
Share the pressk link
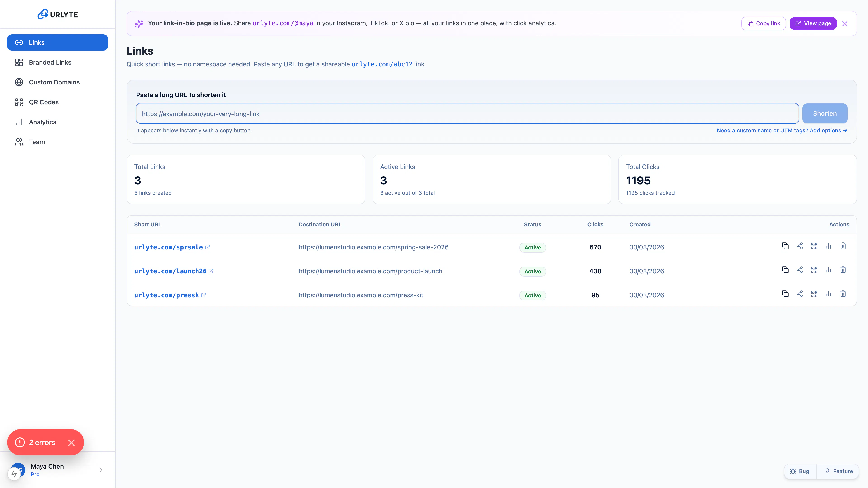800,294
